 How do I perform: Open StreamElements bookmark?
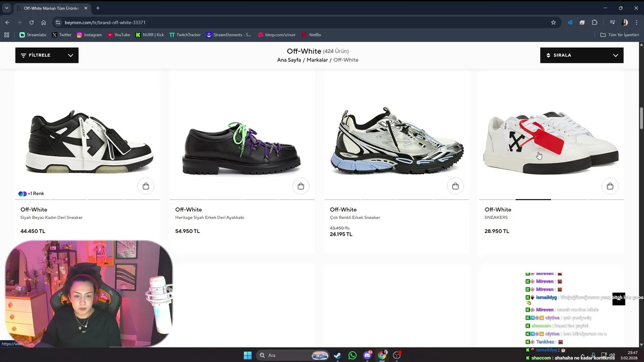point(228,35)
